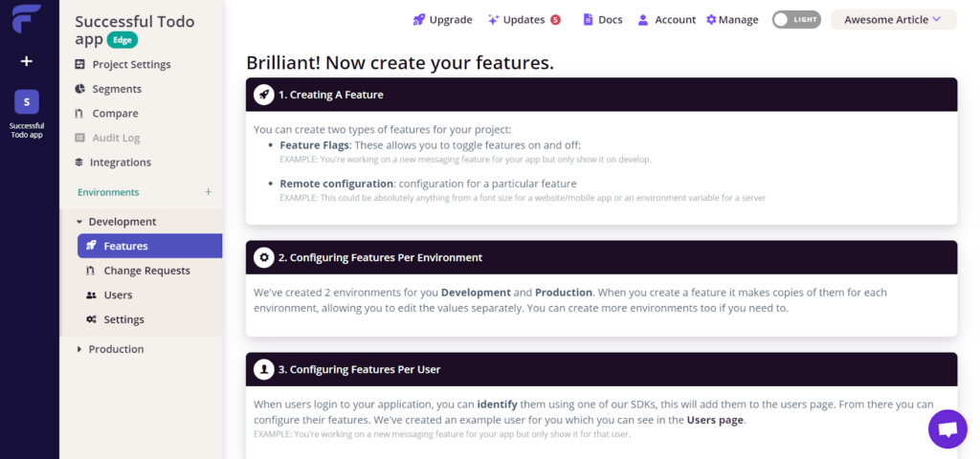
Task: Expand the Production environment
Action: point(79,349)
